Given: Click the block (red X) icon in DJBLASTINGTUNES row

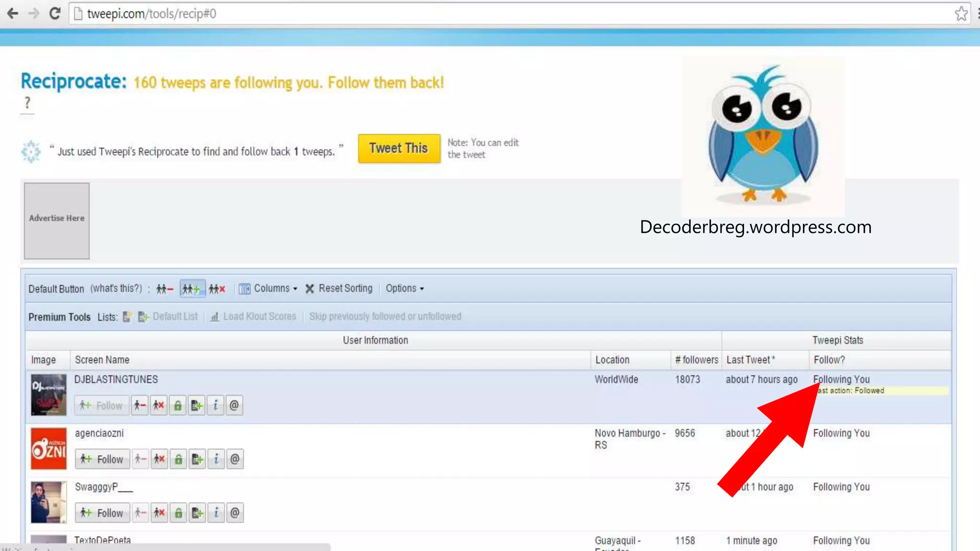Looking at the screenshot, I should coord(159,406).
